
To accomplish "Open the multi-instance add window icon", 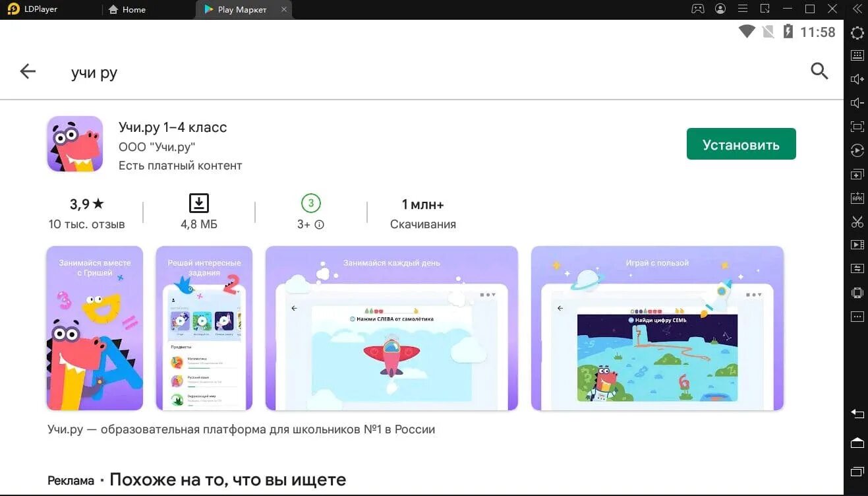I will click(857, 175).
